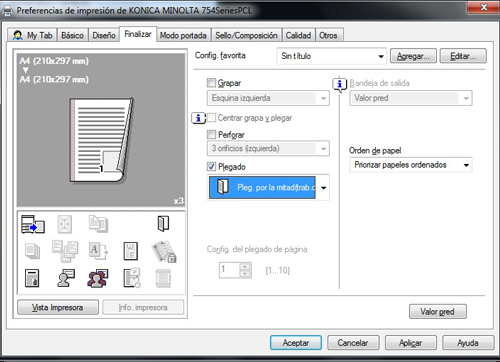This screenshot has height=362, width=500.
Task: Click the 'Orden de papel' label
Action: (x=375, y=151)
